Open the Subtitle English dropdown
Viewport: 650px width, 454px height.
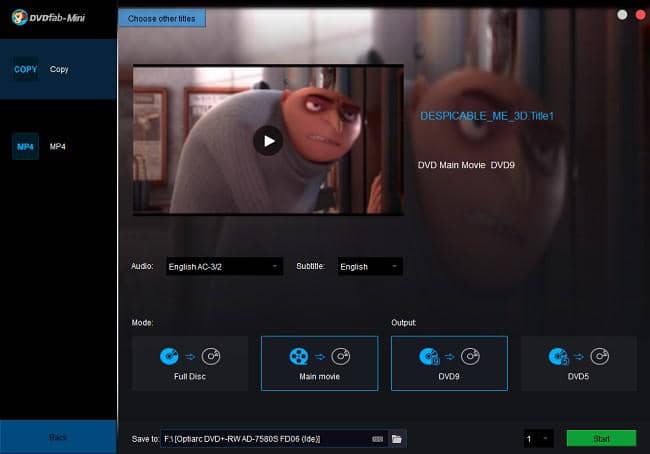(x=370, y=267)
